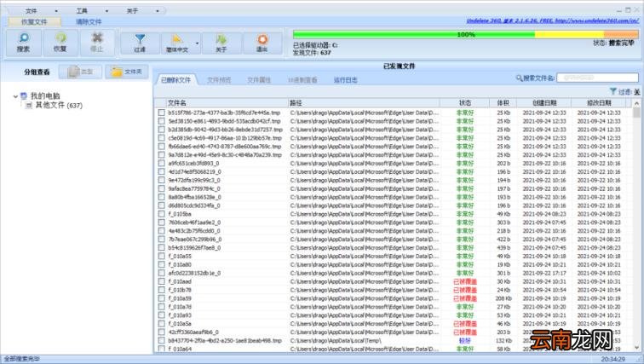Open the 简体中文 language dropdown arrow
Image resolution: width=644 pixels, height=364 pixels.
tap(197, 43)
